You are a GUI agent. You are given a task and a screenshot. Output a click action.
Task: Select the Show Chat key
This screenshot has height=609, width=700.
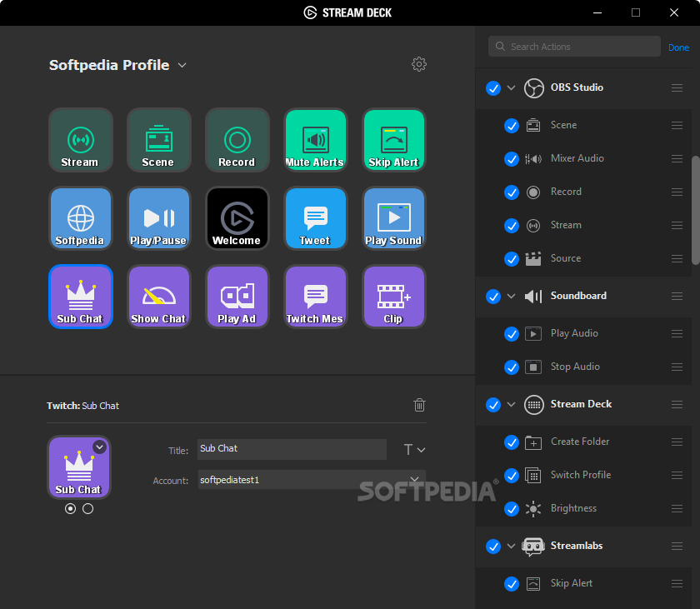click(x=159, y=297)
